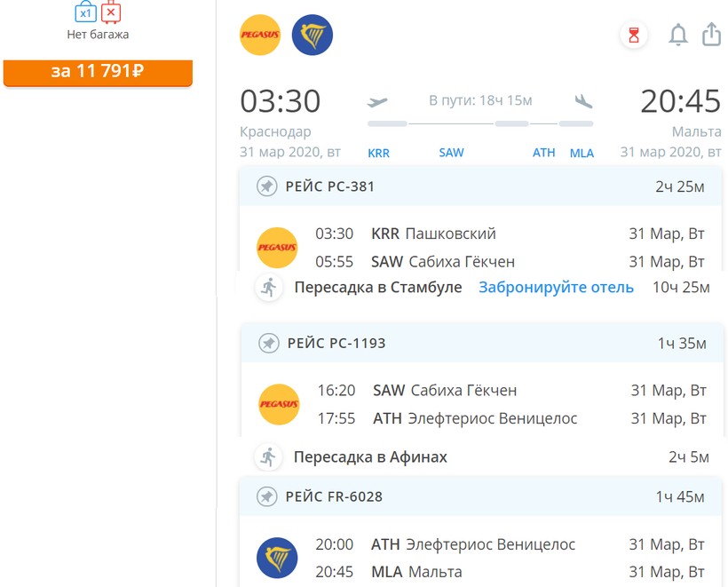Pin flight FR-6028 segment
Screen dimensions: 728x587
(x=266, y=496)
